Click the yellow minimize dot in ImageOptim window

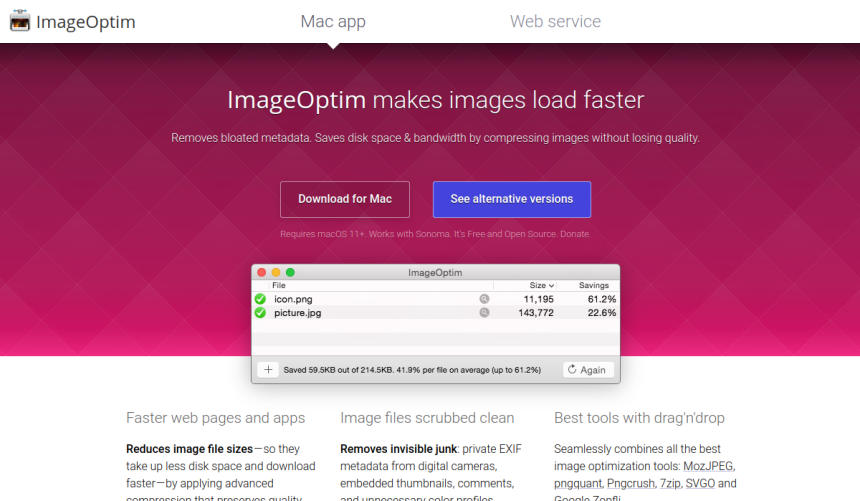click(x=276, y=273)
